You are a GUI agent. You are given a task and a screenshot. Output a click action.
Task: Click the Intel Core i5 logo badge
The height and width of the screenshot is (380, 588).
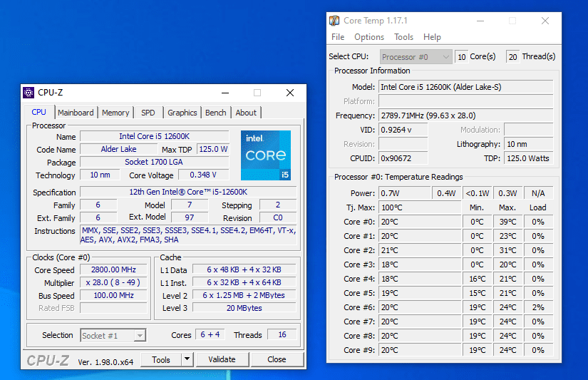pyautogui.click(x=266, y=155)
